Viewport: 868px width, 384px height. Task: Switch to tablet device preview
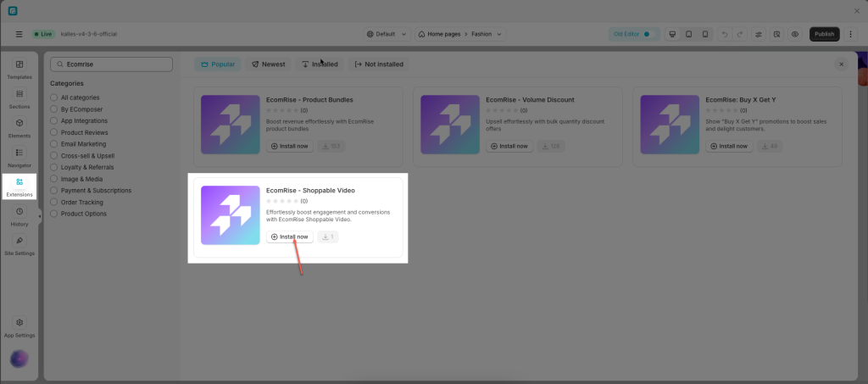tap(688, 34)
